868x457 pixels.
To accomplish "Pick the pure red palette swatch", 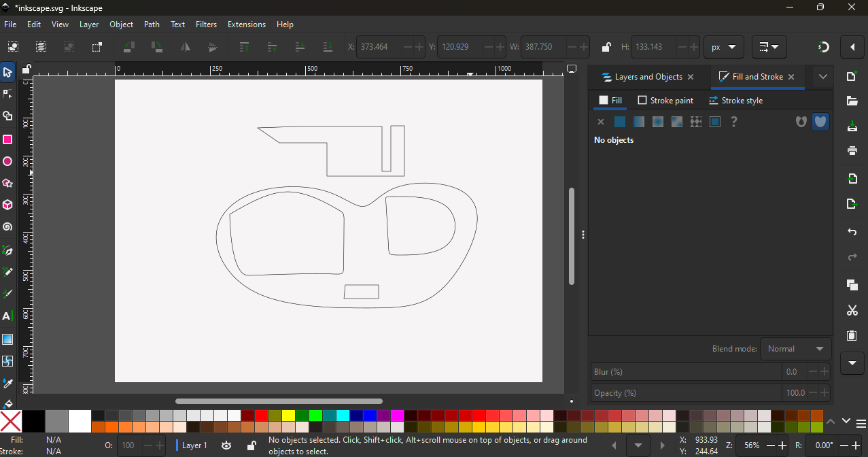I will coord(261,416).
